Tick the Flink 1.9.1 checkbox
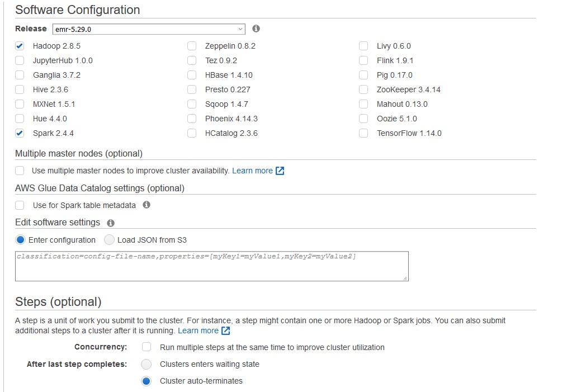This screenshot has height=392, width=567. [x=363, y=60]
